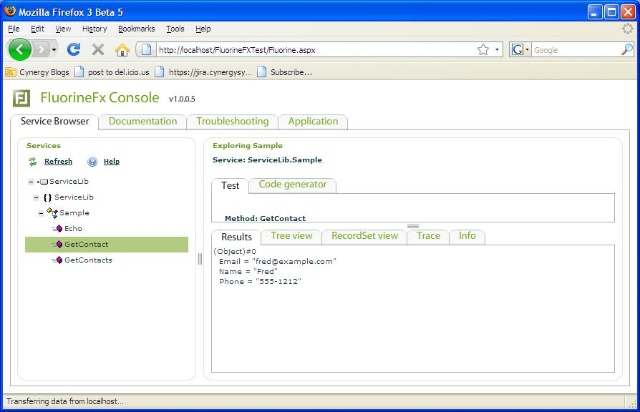This screenshot has height=412, width=640.
Task: Open the History menu
Action: pos(94,29)
